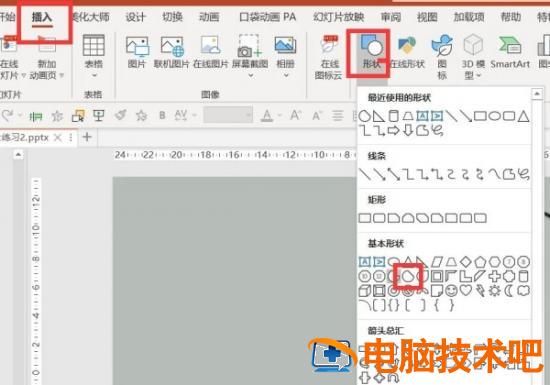The width and height of the screenshot is (550, 385).
Task: Select the parallelogram shape in 基本形状
Action: (437, 262)
